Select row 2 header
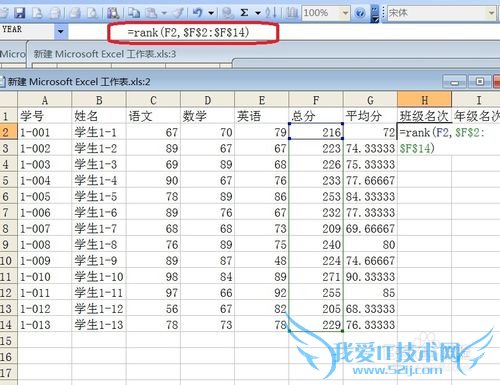The height and width of the screenshot is (385, 500). point(8,132)
